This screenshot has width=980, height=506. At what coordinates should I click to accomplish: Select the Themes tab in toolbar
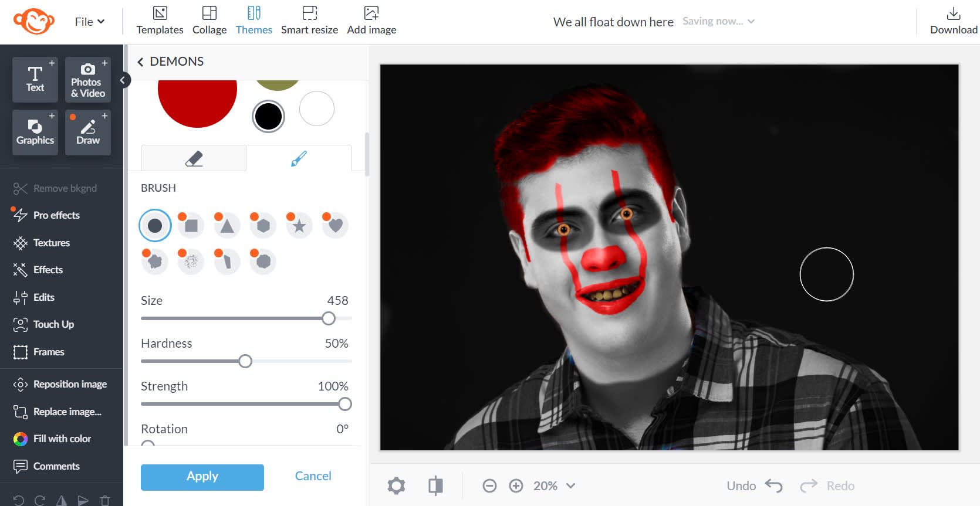254,21
